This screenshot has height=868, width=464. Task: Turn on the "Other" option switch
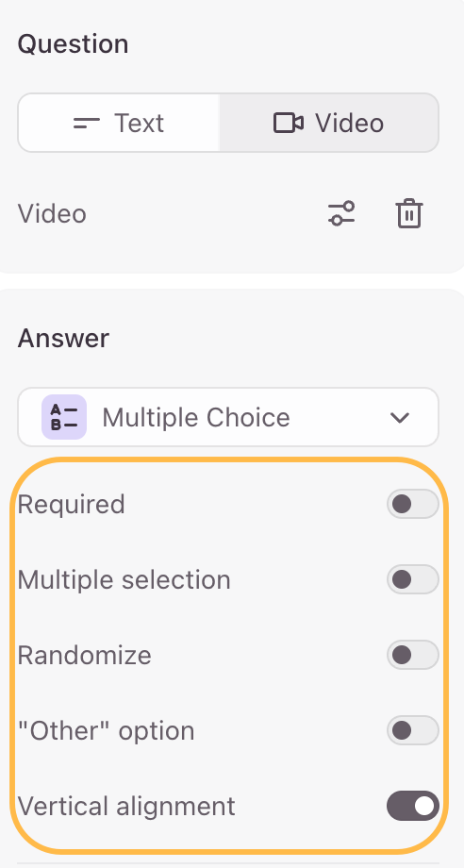(412, 730)
